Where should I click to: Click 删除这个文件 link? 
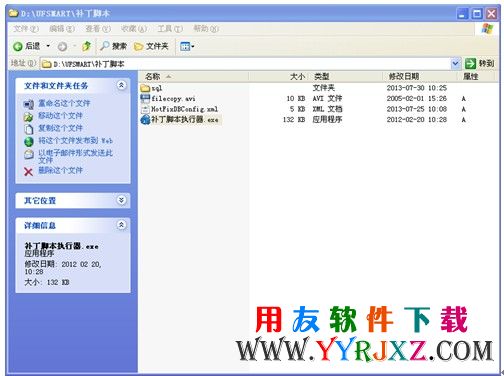pos(60,170)
